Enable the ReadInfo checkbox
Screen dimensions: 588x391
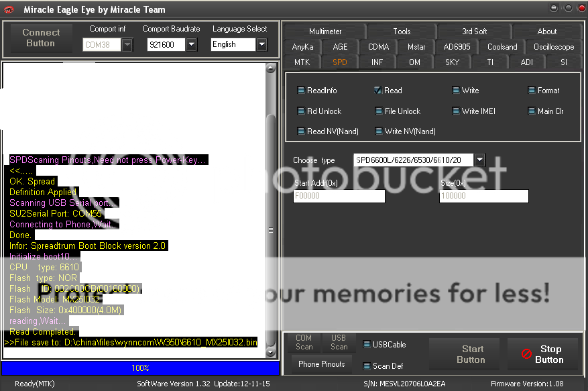tap(301, 90)
